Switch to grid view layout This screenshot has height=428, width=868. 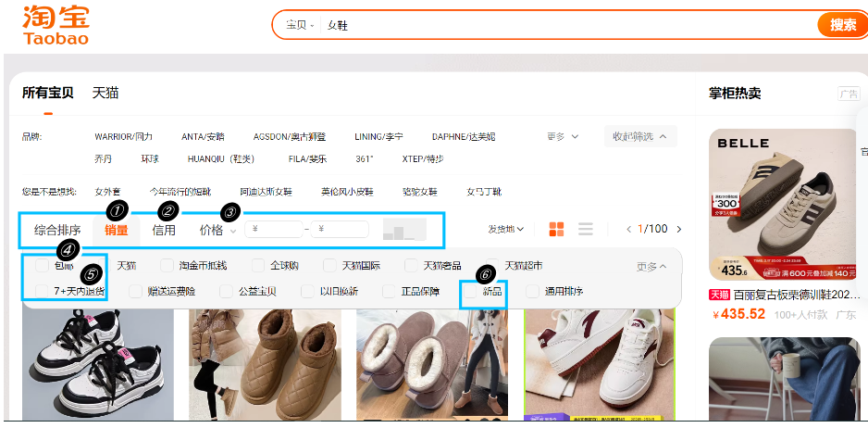556,229
